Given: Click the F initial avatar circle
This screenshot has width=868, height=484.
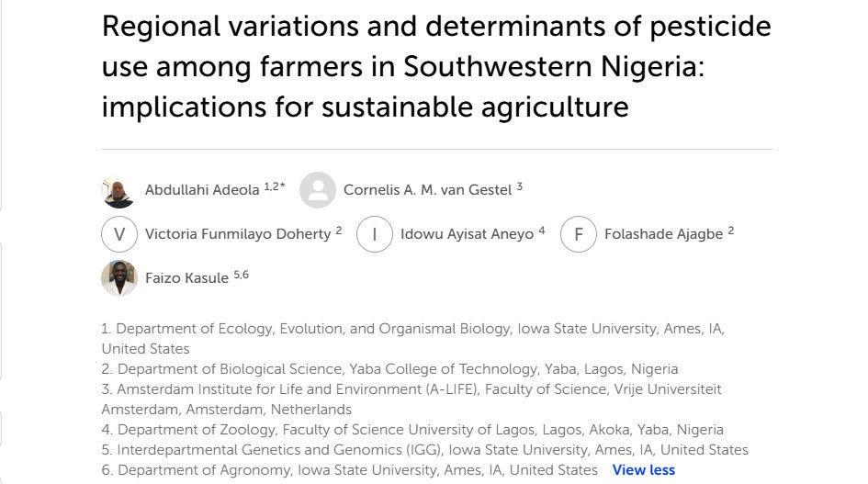Looking at the screenshot, I should (579, 234).
